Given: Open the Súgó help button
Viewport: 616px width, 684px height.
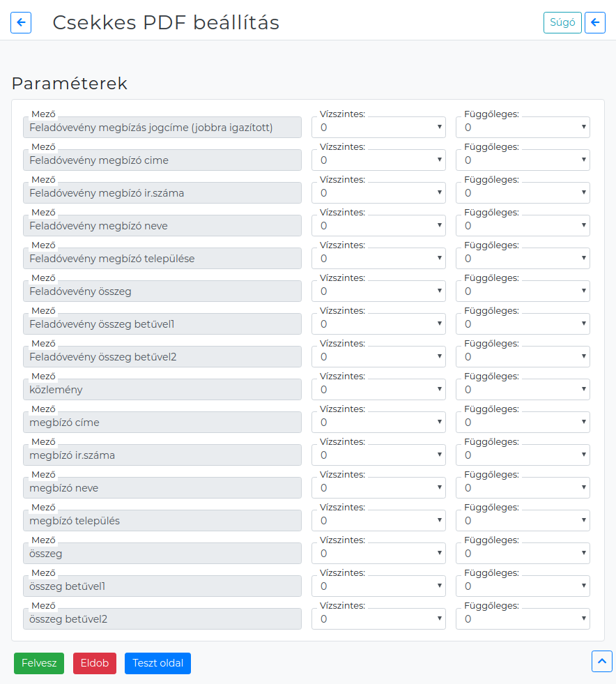Looking at the screenshot, I should [x=562, y=22].
